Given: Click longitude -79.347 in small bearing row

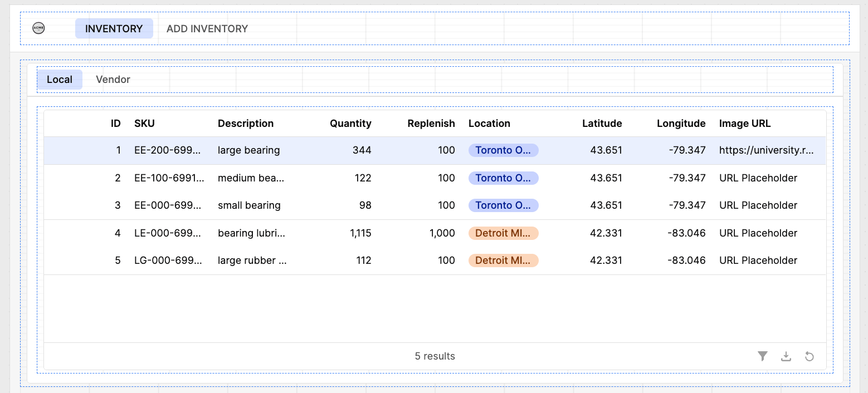Looking at the screenshot, I should coord(686,205).
